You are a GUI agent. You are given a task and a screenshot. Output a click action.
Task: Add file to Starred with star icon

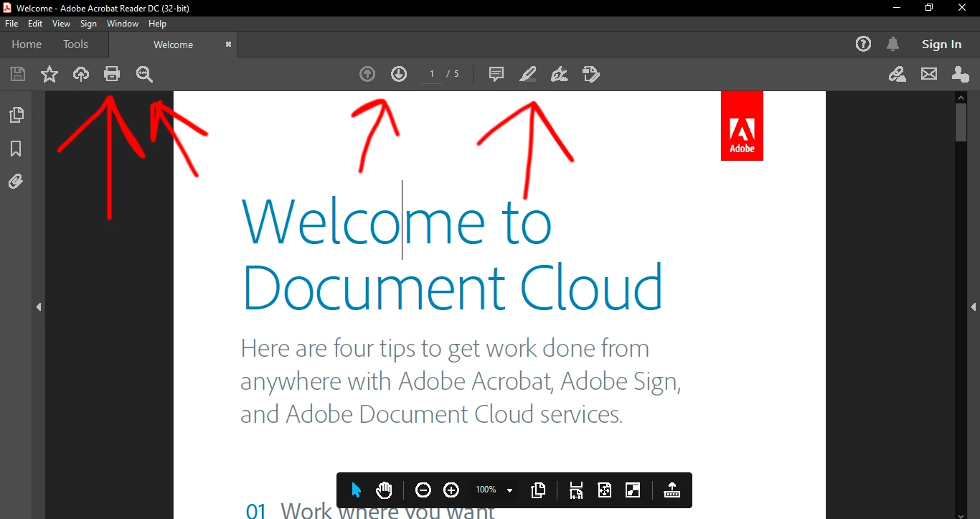tap(50, 74)
